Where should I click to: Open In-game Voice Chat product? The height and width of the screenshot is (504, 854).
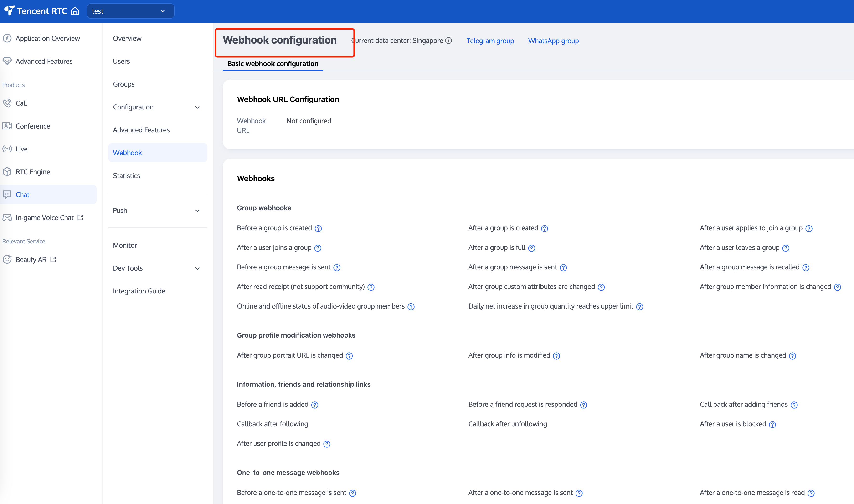pyautogui.click(x=45, y=218)
